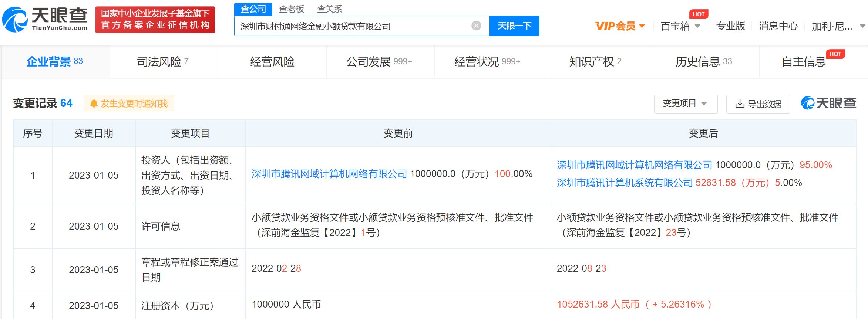Open the 消息中心 link
The width and height of the screenshot is (868, 319).
point(778,26)
